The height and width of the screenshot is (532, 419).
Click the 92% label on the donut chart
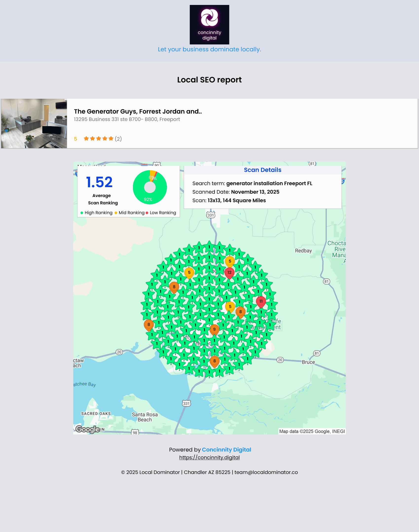tap(148, 199)
